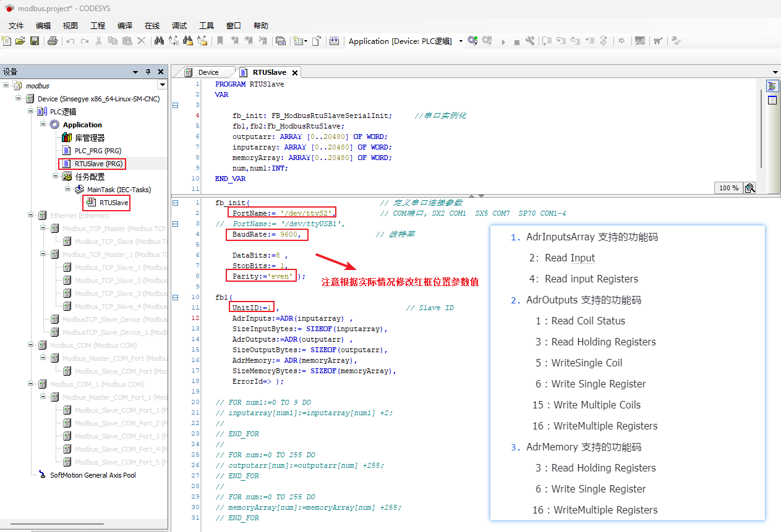The height and width of the screenshot is (532, 781).
Task: Toggle fold marker beside fb_init call
Action: [175, 203]
